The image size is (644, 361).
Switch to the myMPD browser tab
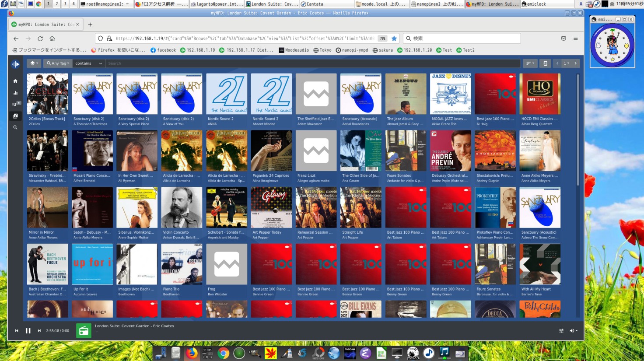(44, 25)
